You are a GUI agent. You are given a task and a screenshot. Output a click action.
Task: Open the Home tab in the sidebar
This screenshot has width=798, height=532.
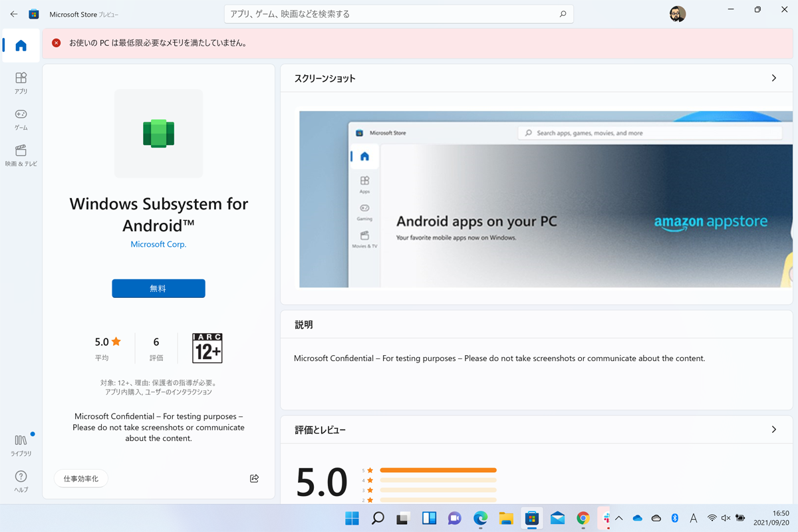[21, 46]
